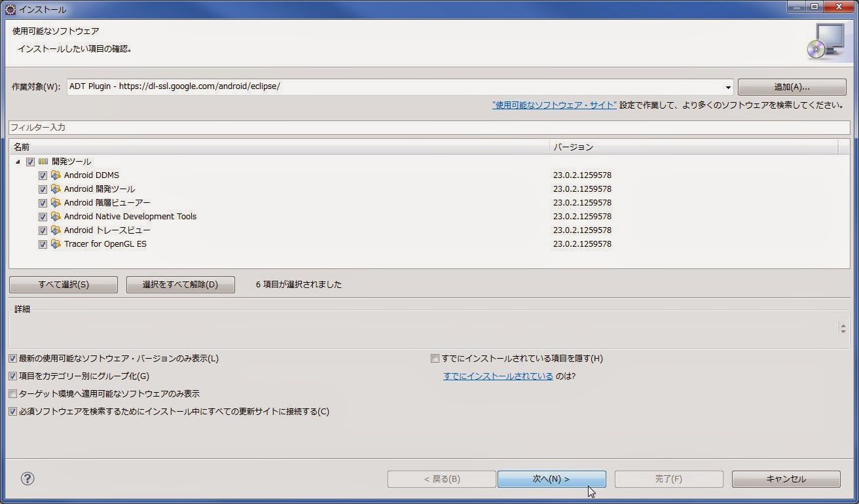This screenshot has width=859, height=504.
Task: Open help via the question mark icon
Action: pyautogui.click(x=27, y=478)
